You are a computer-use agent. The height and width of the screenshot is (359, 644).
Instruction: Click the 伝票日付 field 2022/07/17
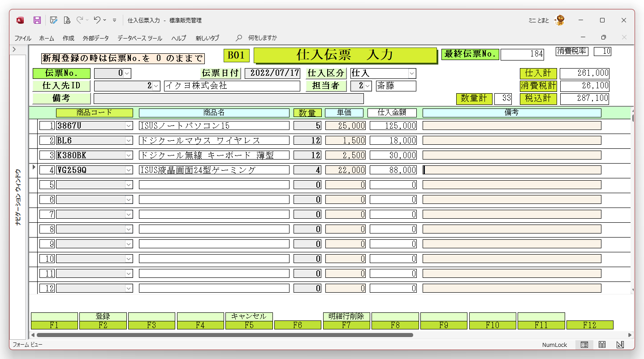(x=272, y=74)
